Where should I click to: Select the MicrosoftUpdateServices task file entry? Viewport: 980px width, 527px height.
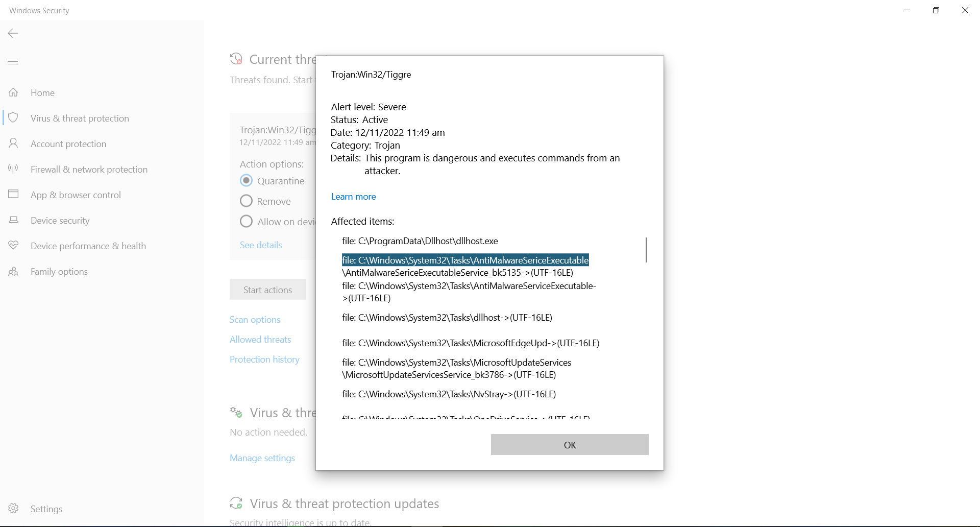click(x=457, y=369)
